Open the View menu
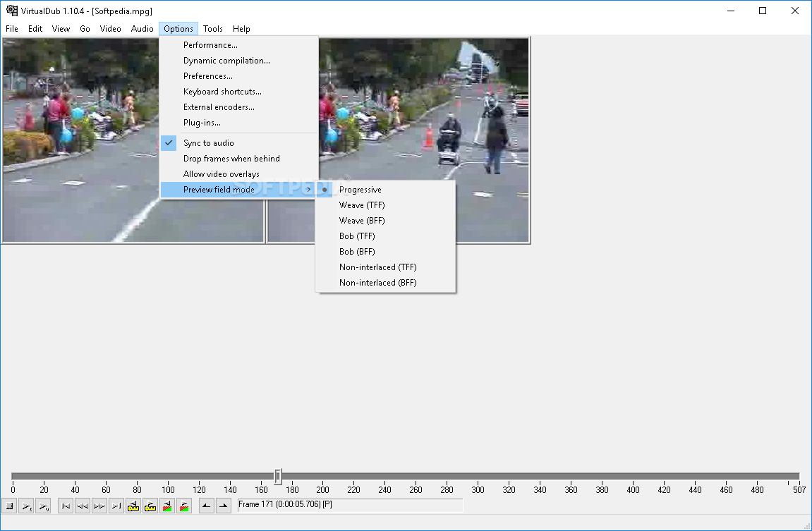812x531 pixels. 61,29
